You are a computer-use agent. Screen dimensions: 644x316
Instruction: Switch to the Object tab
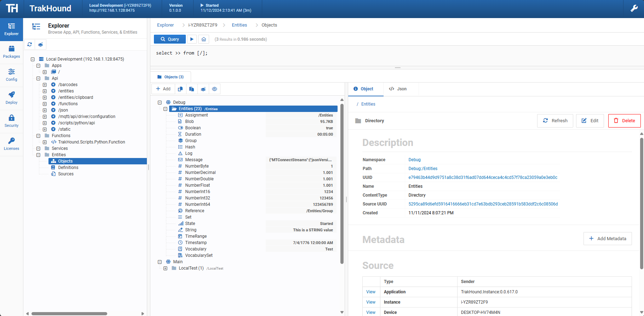point(366,89)
